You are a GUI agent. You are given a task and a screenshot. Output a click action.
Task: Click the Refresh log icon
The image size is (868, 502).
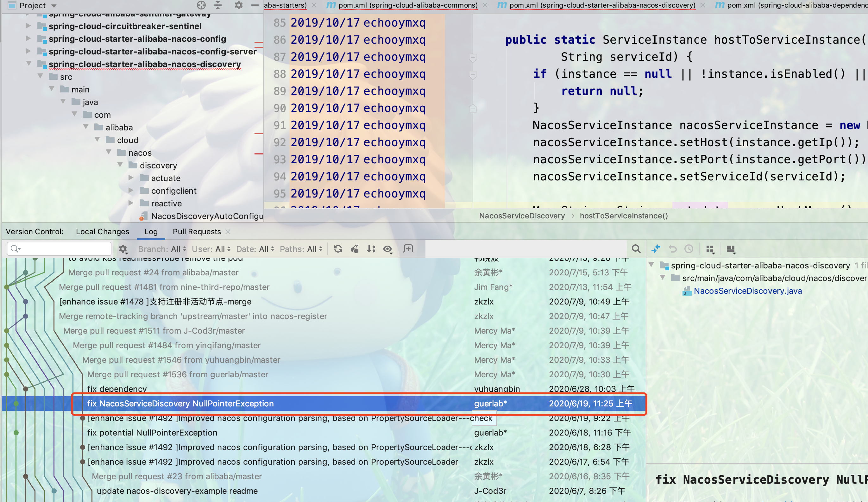(338, 249)
